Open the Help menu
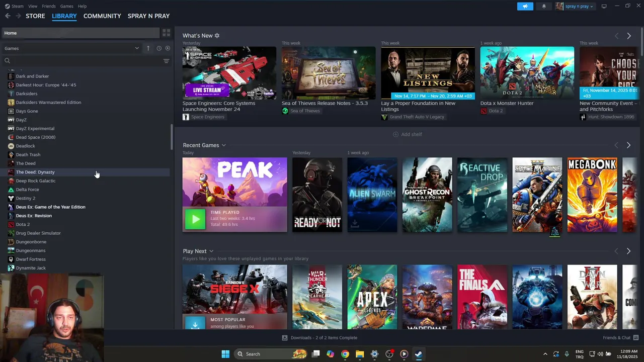This screenshot has height=362, width=644. [83, 6]
